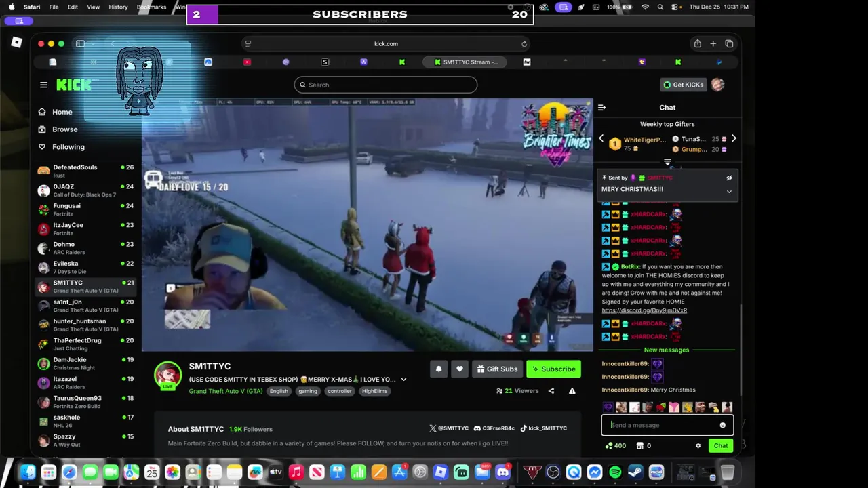Open the Discord invite link in chat
This screenshot has height=488, width=868.
(644, 310)
